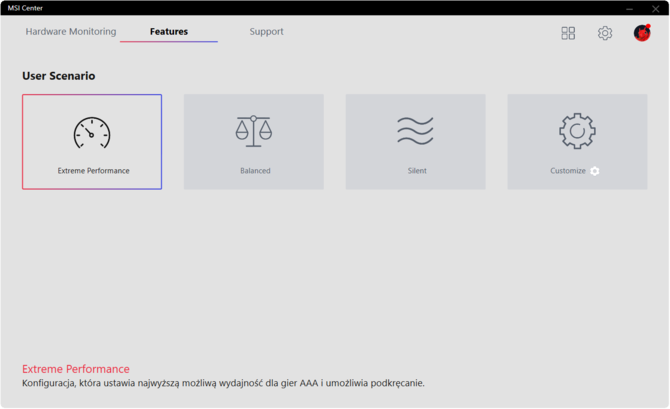This screenshot has height=409, width=670.
Task: Close the MSI Center window
Action: pos(655,9)
